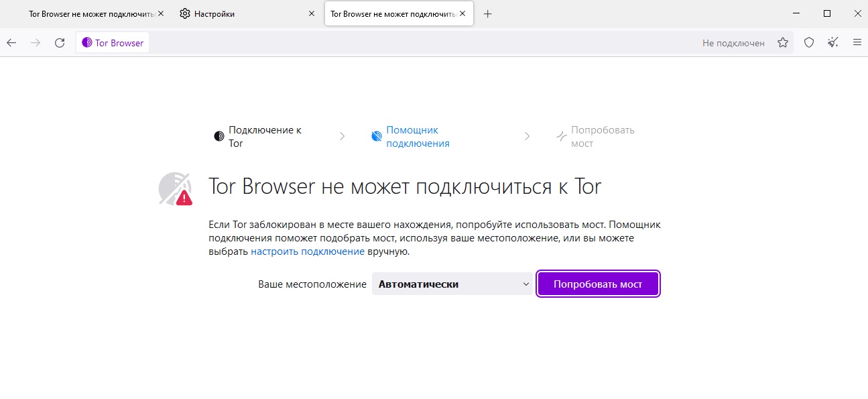Reload the current page
868x399 pixels.
[x=60, y=43]
